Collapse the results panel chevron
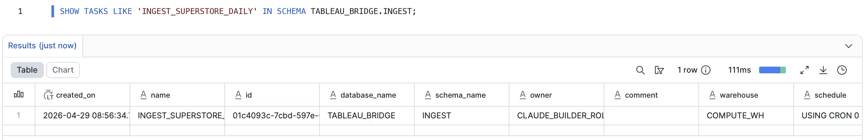 pyautogui.click(x=848, y=46)
